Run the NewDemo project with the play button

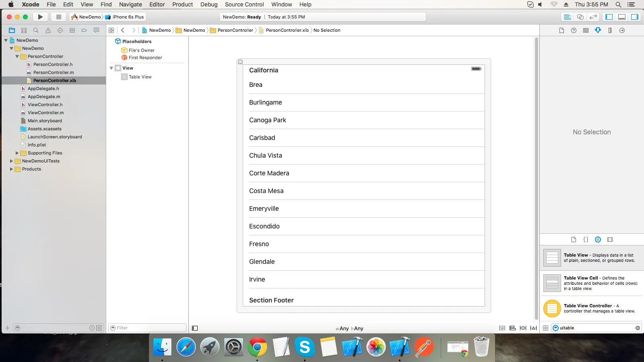(40, 17)
